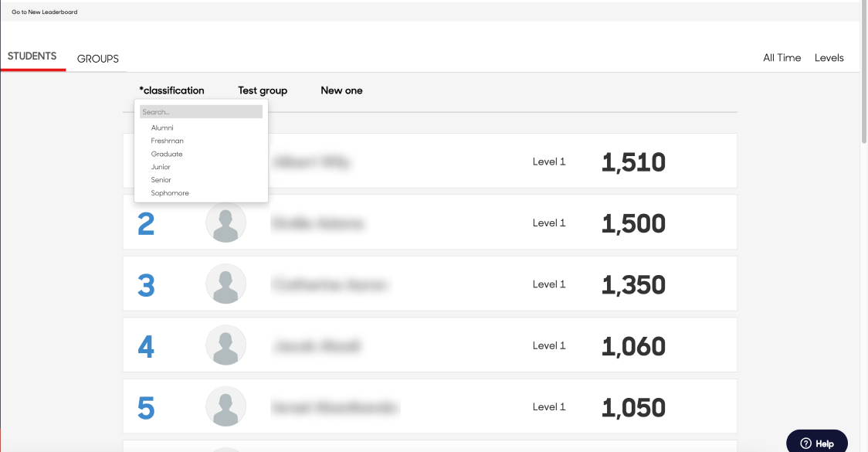The image size is (868, 452).
Task: Click the avatar for rank 4 student
Action: [x=225, y=345]
